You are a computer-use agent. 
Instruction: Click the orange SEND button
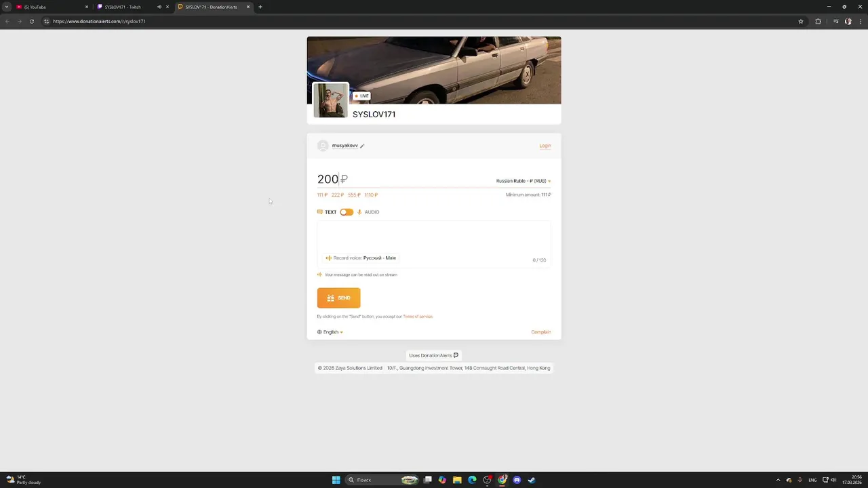[x=338, y=298]
